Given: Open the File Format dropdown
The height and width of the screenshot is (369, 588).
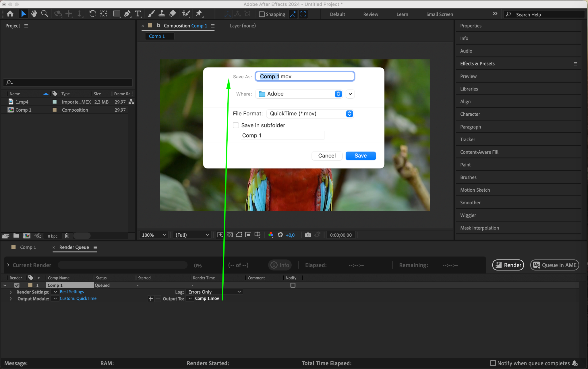Looking at the screenshot, I should 310,114.
